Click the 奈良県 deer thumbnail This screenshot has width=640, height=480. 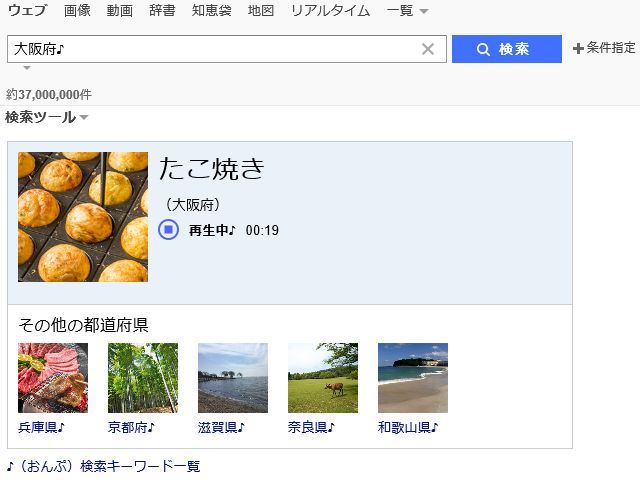323,378
